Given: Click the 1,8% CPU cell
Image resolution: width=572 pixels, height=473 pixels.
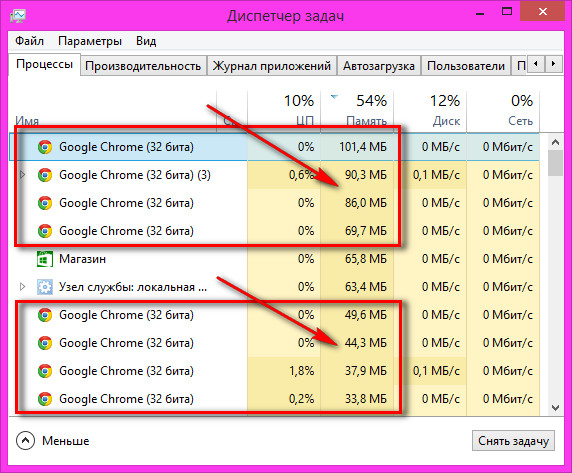Looking at the screenshot, I should click(x=284, y=371).
